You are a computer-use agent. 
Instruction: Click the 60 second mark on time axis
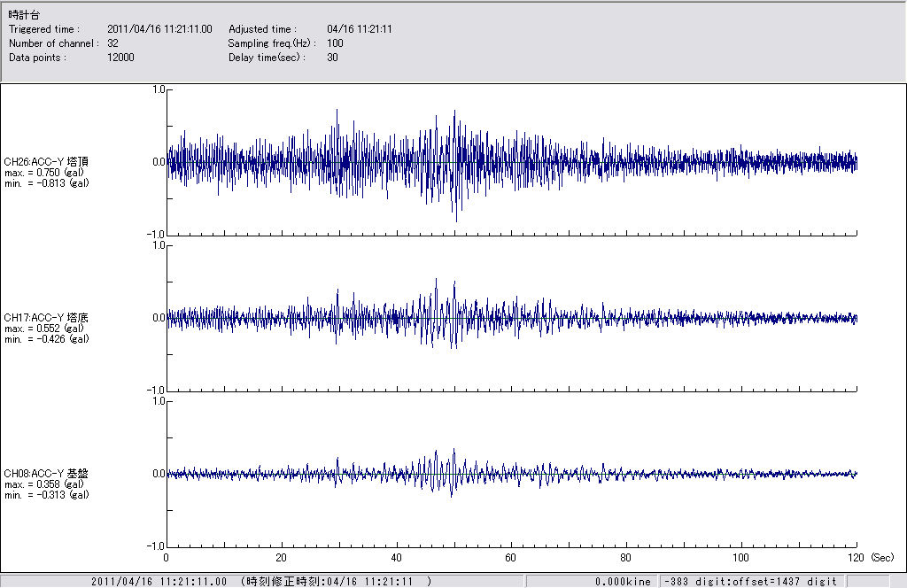point(511,558)
